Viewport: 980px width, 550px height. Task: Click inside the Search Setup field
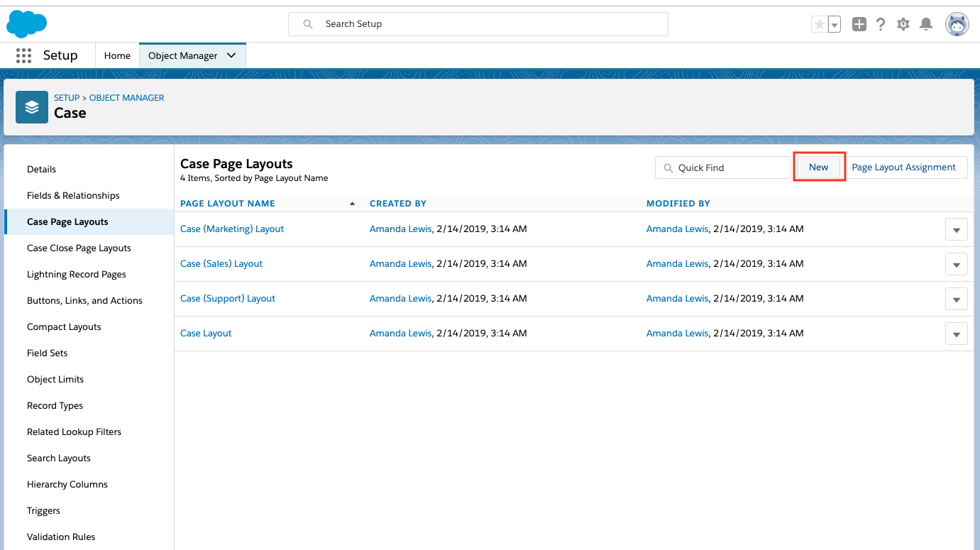[478, 24]
